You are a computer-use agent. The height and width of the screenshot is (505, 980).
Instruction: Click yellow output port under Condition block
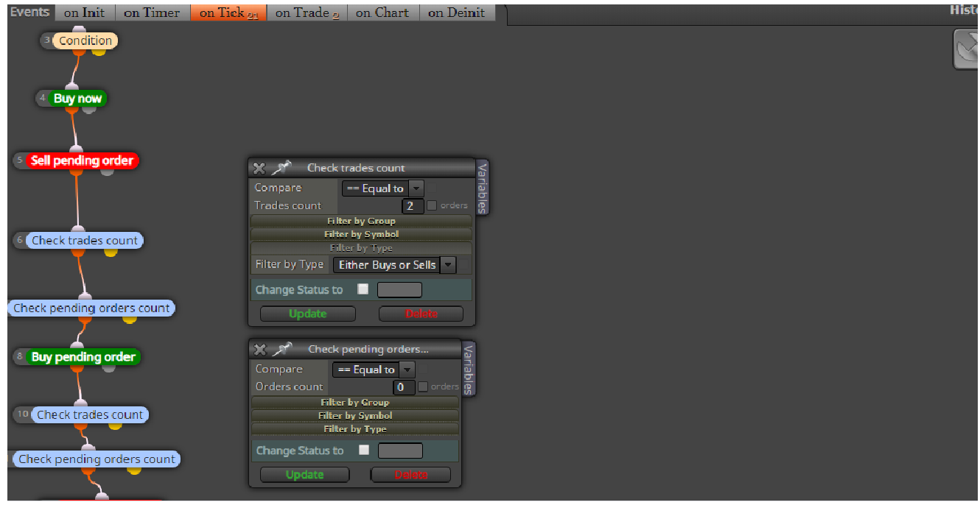click(x=99, y=52)
